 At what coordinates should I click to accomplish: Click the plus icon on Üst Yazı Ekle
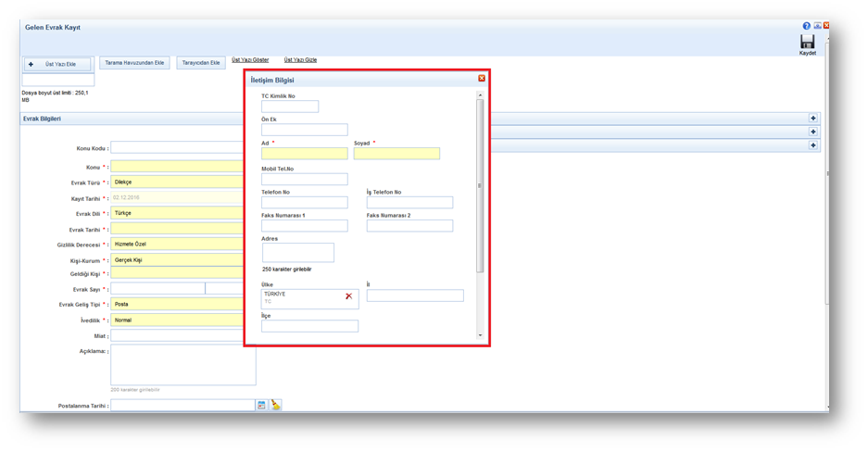[x=31, y=65]
